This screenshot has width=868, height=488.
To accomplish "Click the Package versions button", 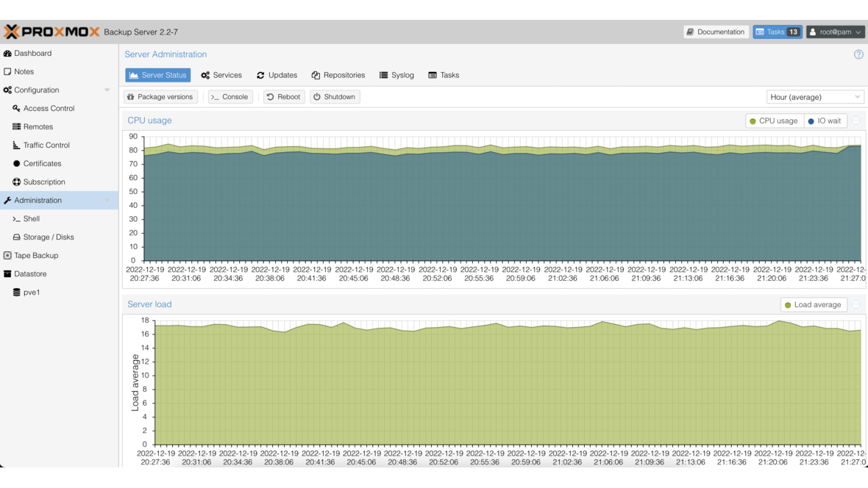I will [x=160, y=96].
